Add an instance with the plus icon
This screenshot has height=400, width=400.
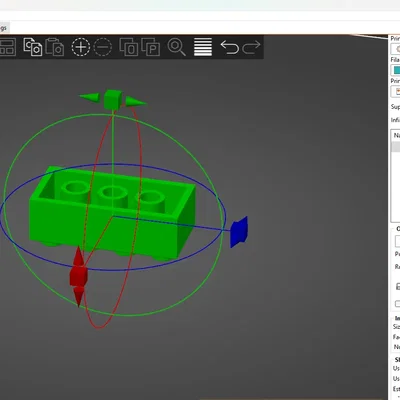point(81,47)
